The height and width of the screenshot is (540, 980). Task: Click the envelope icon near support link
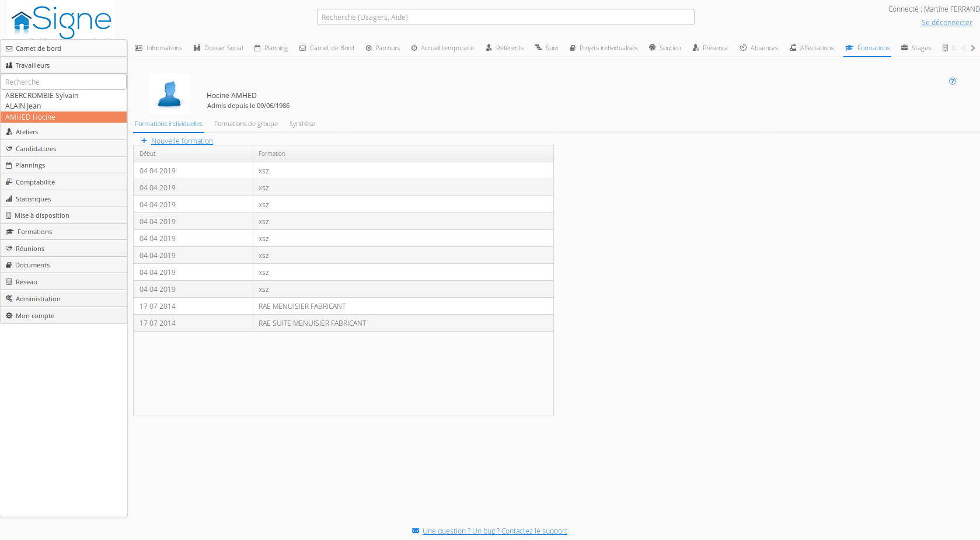[x=416, y=531]
